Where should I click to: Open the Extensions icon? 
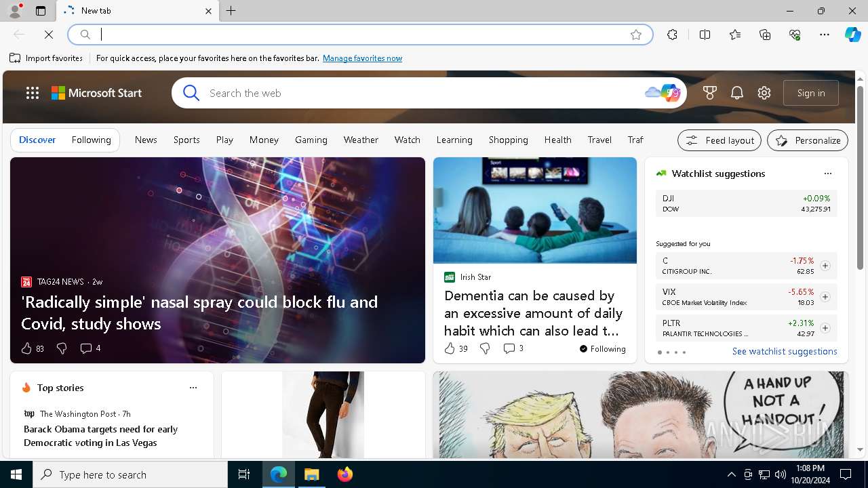(x=672, y=35)
